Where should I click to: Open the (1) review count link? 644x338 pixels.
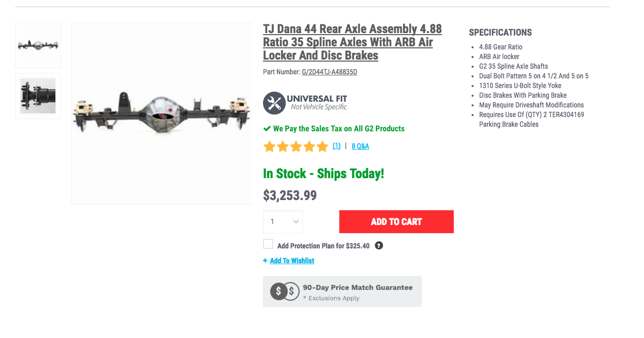tap(337, 146)
